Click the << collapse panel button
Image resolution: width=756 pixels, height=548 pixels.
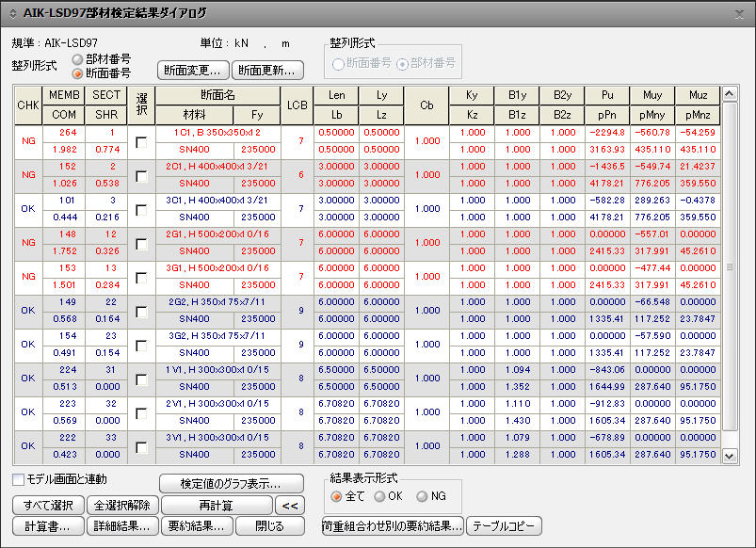tap(290, 506)
